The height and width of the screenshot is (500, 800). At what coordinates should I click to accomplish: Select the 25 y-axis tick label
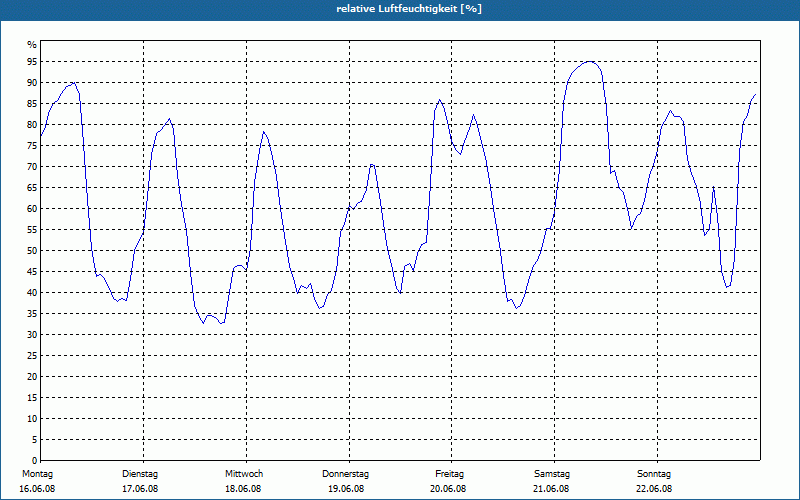(x=32, y=356)
